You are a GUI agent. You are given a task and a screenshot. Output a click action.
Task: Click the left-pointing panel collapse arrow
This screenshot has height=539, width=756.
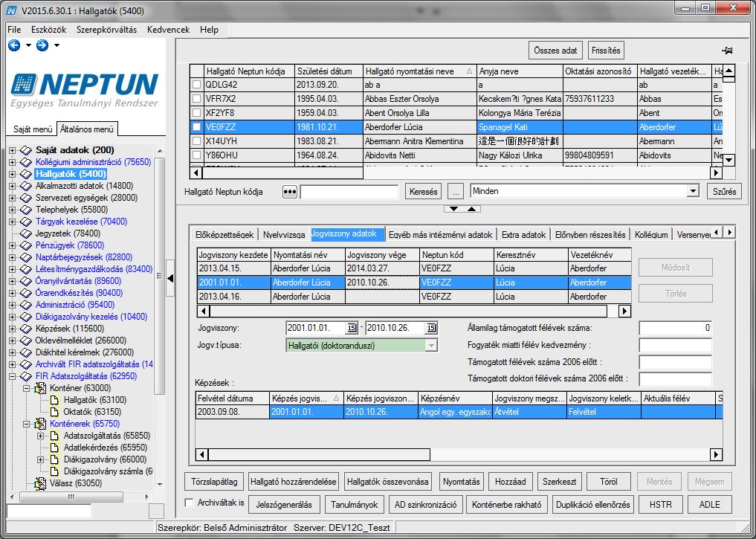[170, 279]
